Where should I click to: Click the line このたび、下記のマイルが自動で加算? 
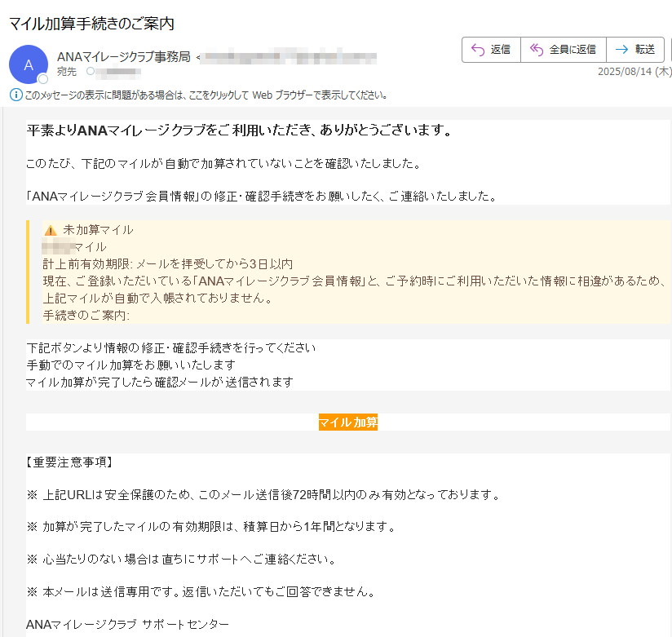(x=223, y=163)
